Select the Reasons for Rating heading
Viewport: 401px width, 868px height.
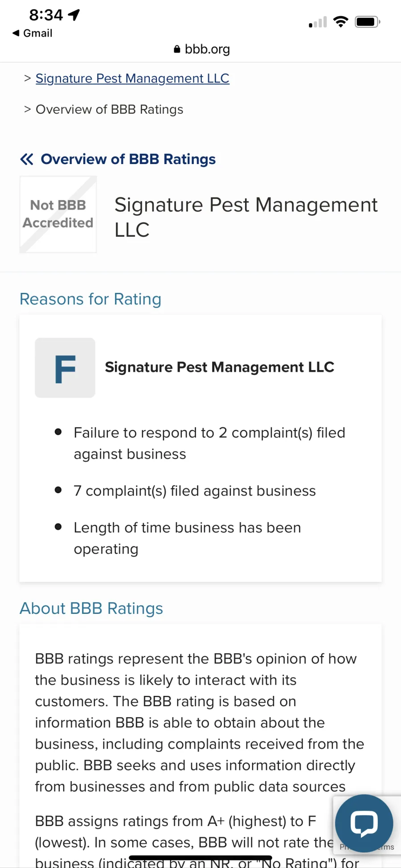click(x=90, y=299)
